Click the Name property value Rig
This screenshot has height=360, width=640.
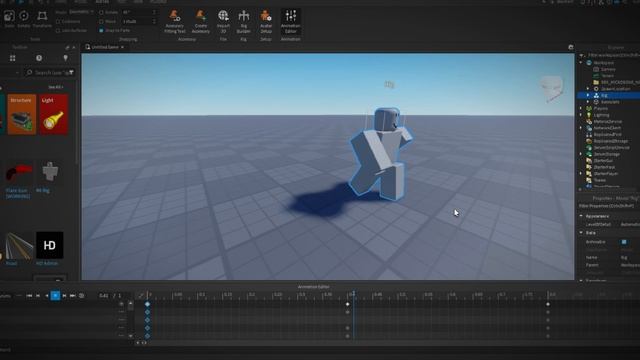[x=624, y=258]
